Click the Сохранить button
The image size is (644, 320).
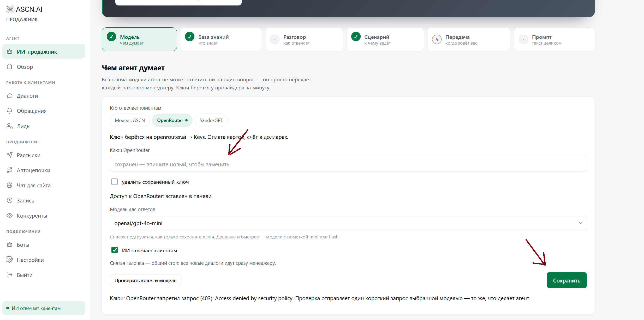coord(567,280)
